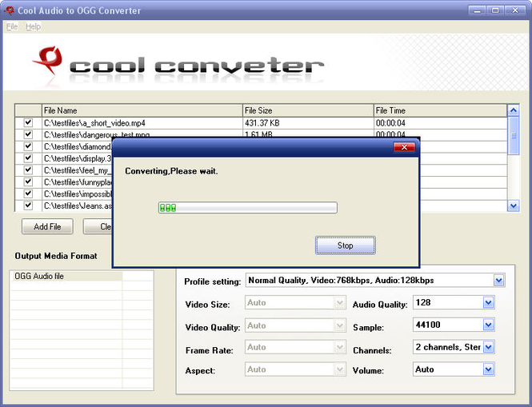Screen dimensions: 532x407
Task: Click the File Name column header
Action: (x=142, y=110)
